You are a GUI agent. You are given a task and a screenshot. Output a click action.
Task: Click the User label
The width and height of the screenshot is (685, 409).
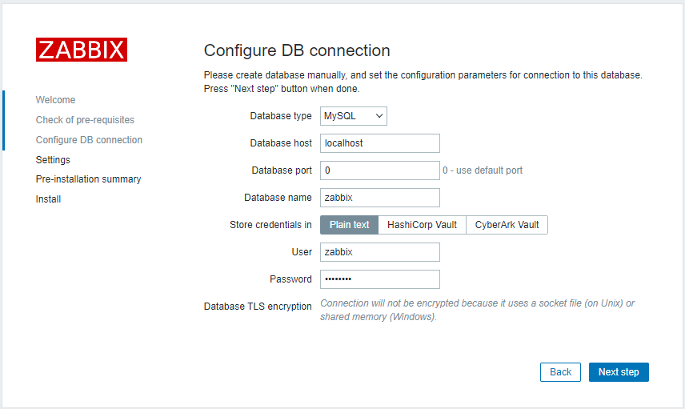(x=302, y=252)
